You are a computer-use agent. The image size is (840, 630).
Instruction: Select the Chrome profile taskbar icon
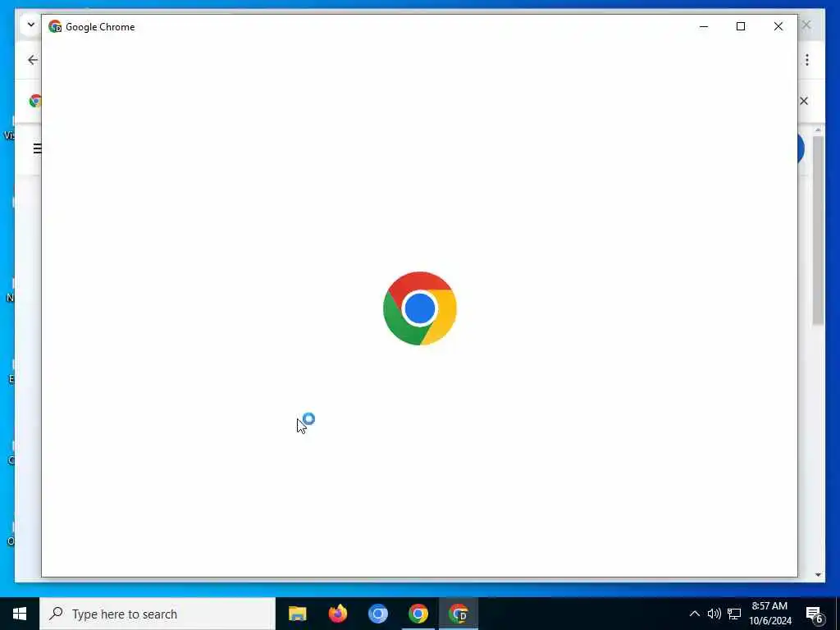pyautogui.click(x=459, y=614)
